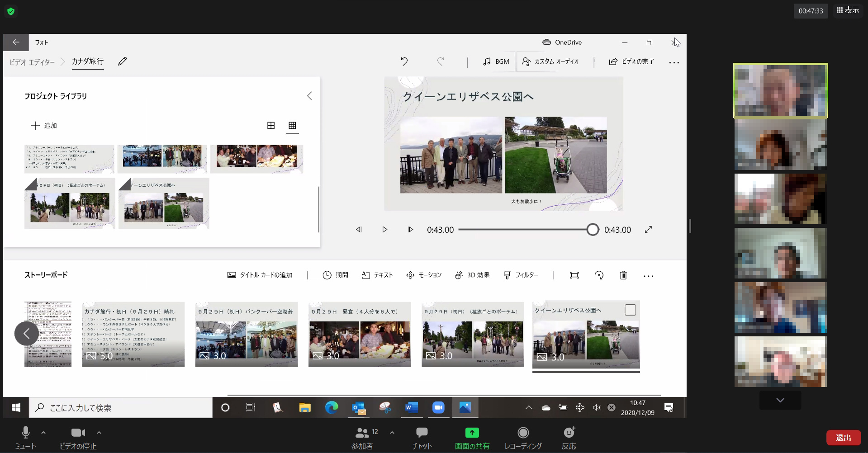868x453 pixels.
Task: Open BGM background music options
Action: point(496,61)
